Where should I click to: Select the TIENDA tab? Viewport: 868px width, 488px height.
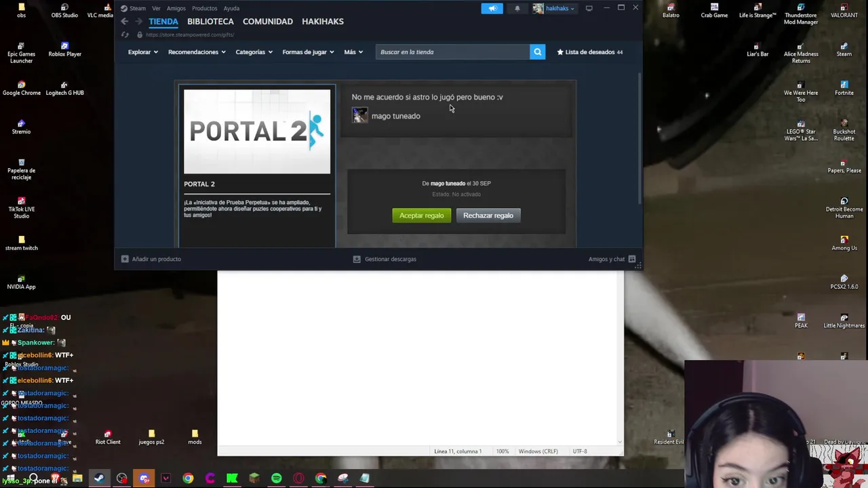163,21
